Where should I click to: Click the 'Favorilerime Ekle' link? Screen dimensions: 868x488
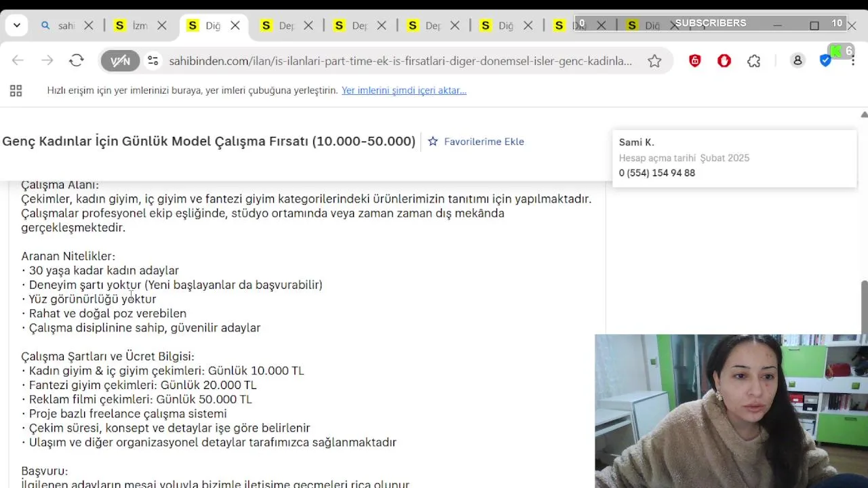(484, 142)
